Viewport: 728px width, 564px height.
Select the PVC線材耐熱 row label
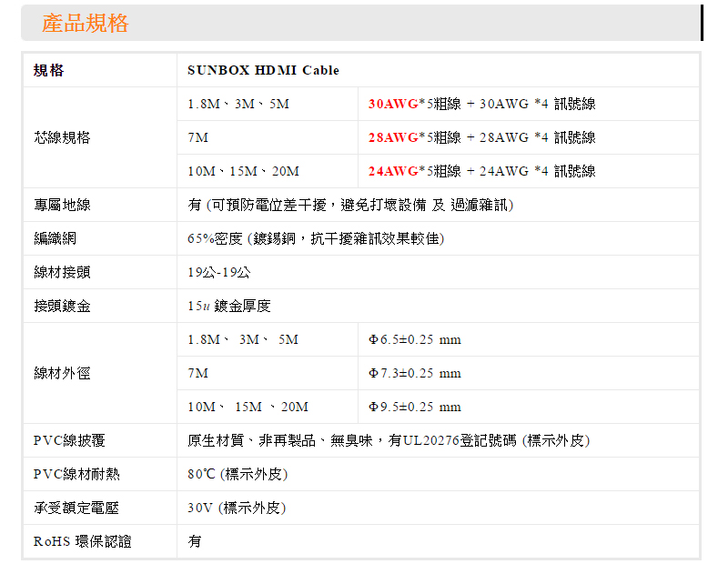pos(76,474)
